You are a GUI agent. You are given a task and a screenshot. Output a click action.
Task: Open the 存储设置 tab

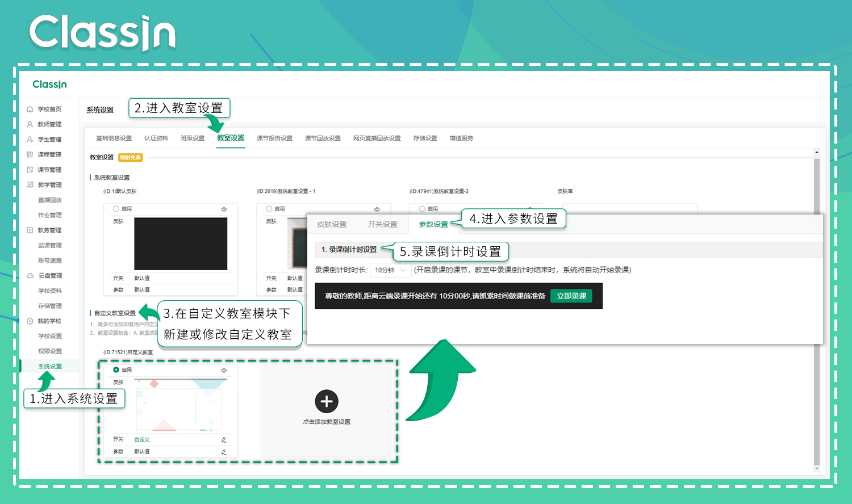(425, 138)
